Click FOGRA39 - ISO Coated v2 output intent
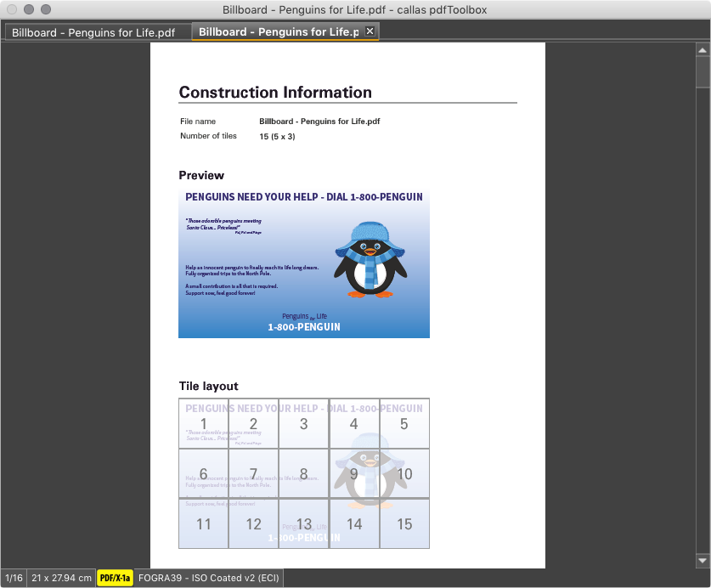 point(209,578)
